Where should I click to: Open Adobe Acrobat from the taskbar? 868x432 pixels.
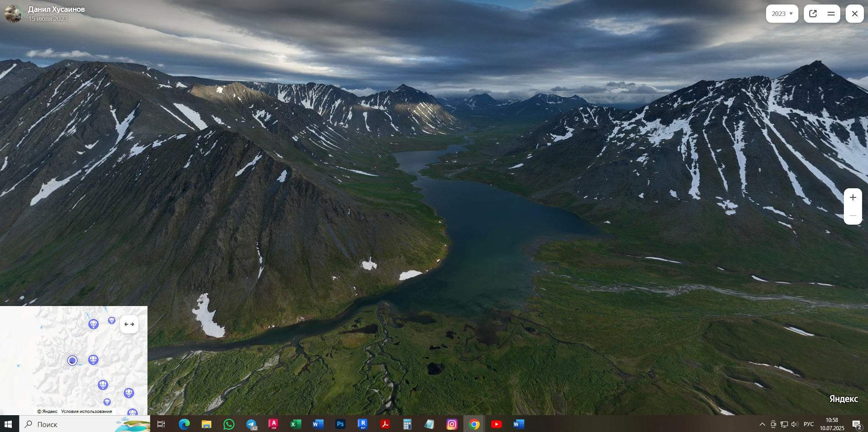pyautogui.click(x=385, y=424)
